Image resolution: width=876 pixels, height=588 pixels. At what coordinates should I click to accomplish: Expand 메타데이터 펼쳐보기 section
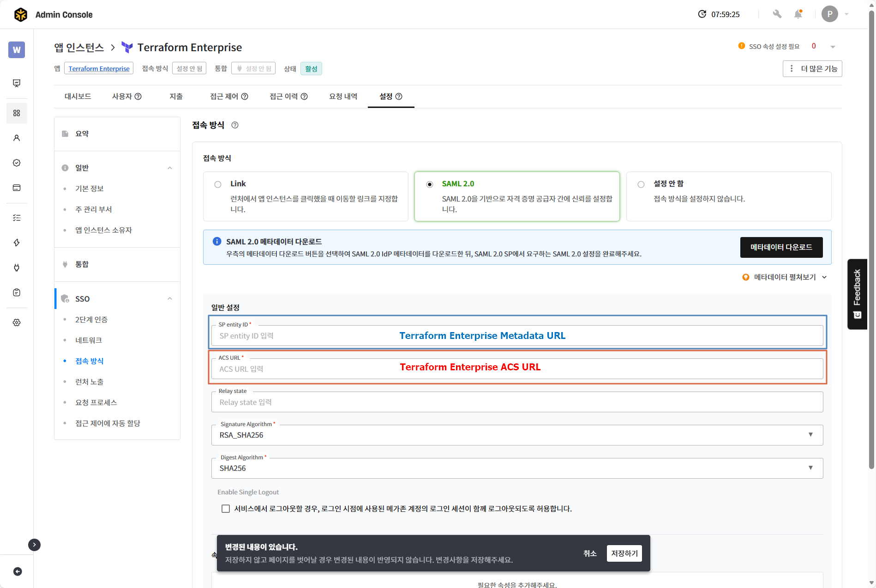(785, 277)
